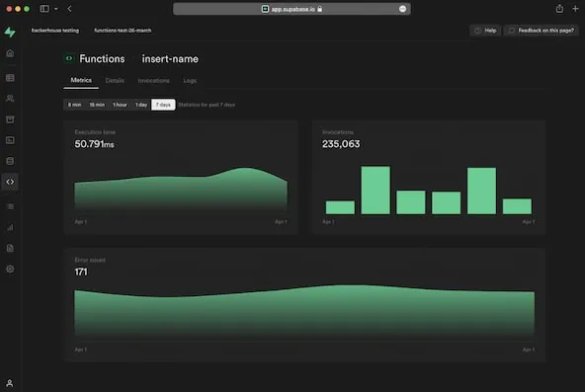Click Feedback on this page button
The width and height of the screenshot is (585, 392).
click(542, 31)
